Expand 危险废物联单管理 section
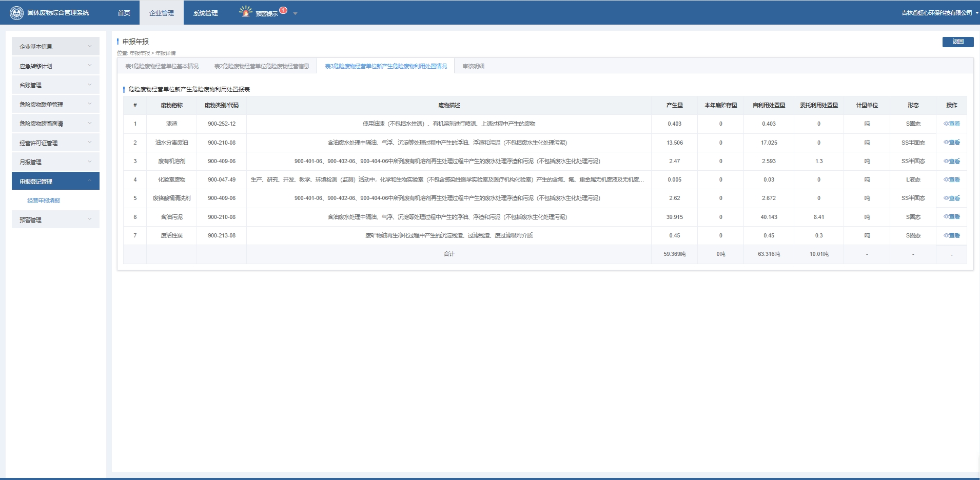Image resolution: width=980 pixels, height=480 pixels. pyautogui.click(x=55, y=104)
